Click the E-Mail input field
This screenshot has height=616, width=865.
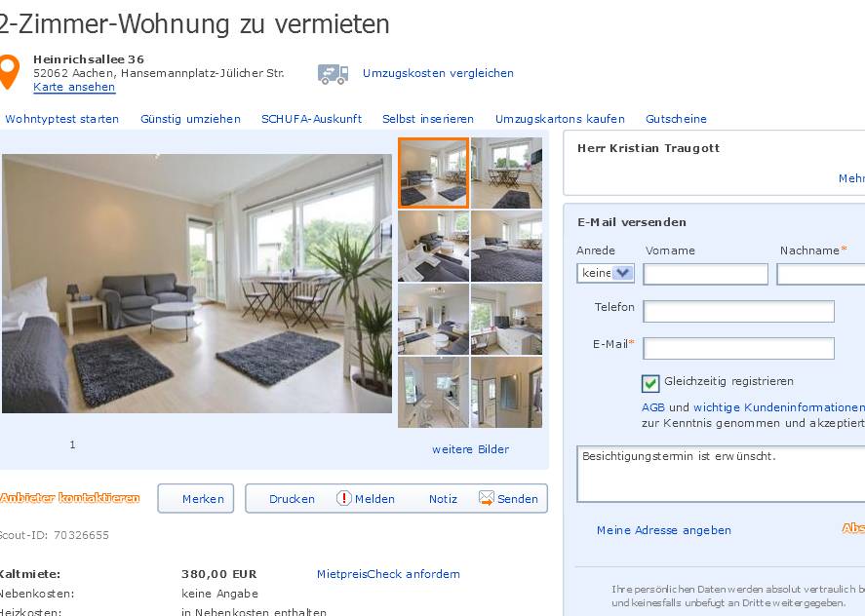(x=738, y=349)
